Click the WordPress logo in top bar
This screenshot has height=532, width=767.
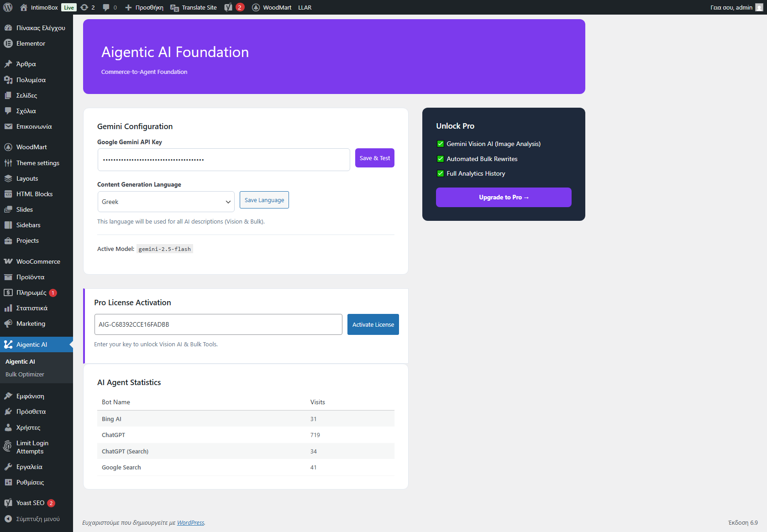7,7
